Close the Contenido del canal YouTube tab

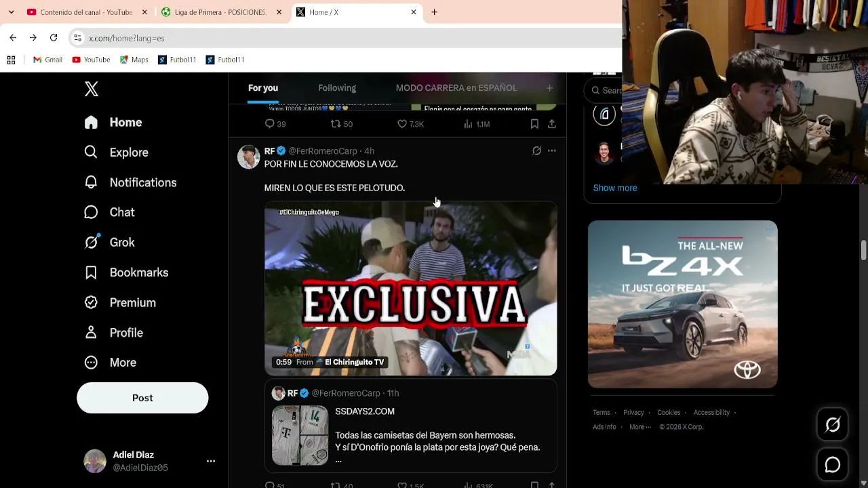144,12
